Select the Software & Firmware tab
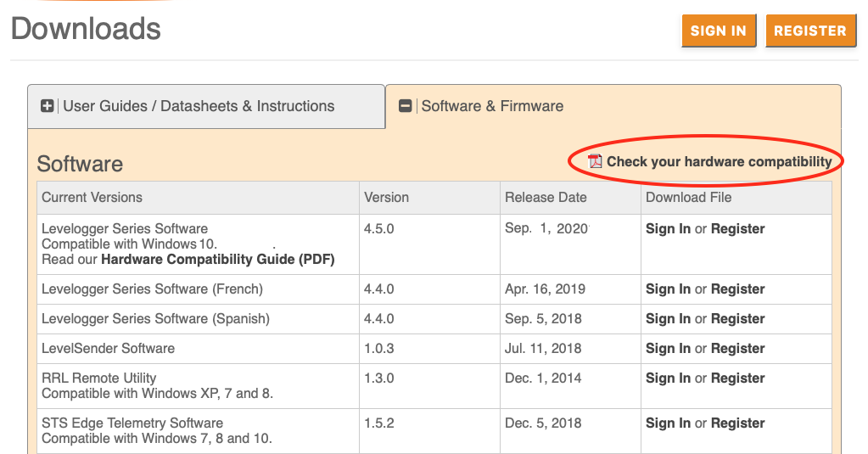The image size is (868, 454). click(x=613, y=106)
